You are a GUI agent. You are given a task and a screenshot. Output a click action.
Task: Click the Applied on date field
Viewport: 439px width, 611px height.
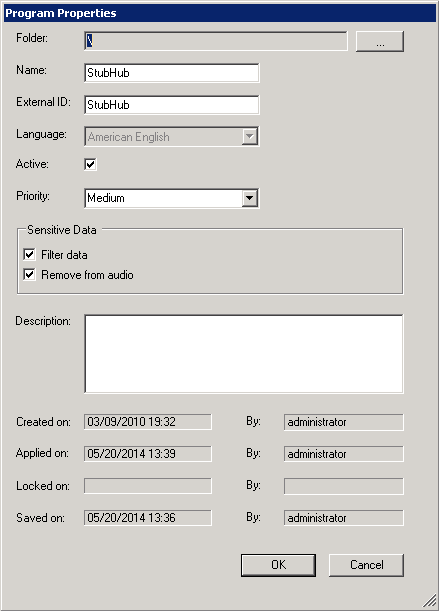(x=148, y=454)
